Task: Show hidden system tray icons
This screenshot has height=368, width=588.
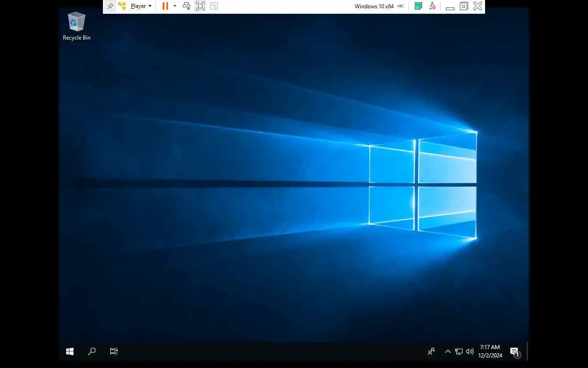Action: click(447, 351)
